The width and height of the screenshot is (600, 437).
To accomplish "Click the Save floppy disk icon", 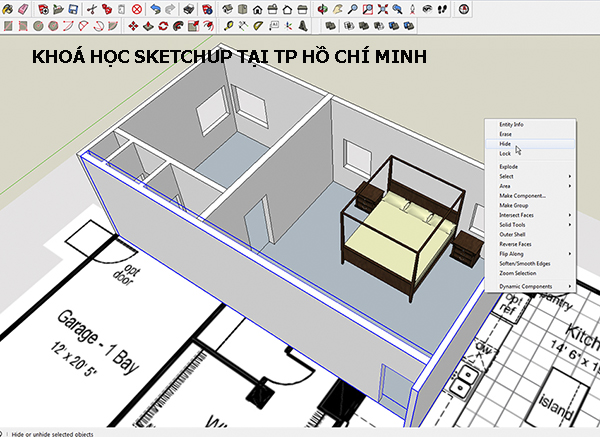I will pyautogui.click(x=73, y=9).
